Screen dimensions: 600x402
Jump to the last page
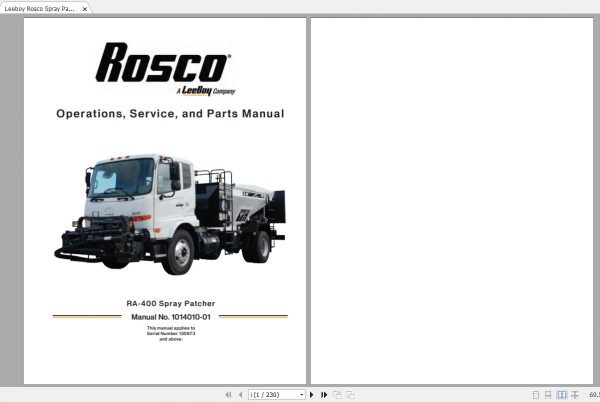[x=324, y=395]
